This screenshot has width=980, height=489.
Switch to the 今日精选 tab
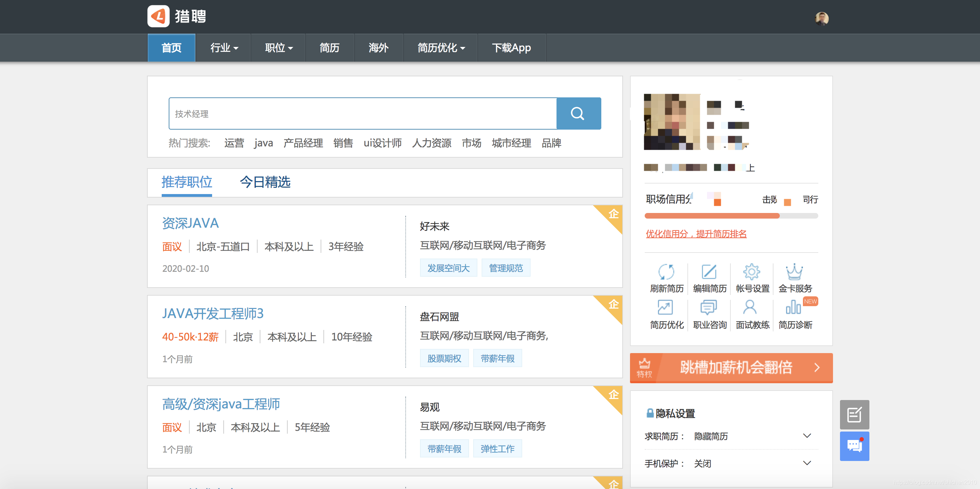pyautogui.click(x=265, y=182)
